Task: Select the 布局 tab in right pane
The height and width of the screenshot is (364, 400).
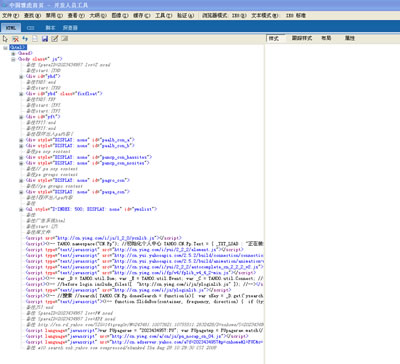Action: pos(326,38)
